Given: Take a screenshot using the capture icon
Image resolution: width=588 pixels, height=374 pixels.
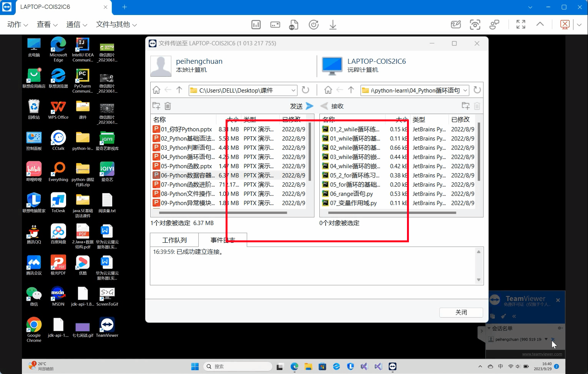Looking at the screenshot, I should coord(475,24).
